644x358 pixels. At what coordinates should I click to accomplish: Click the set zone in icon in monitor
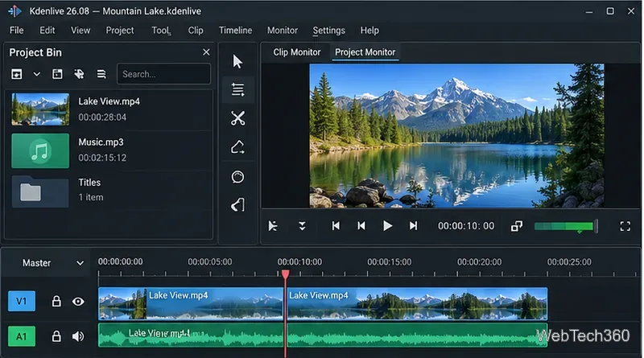(273, 226)
